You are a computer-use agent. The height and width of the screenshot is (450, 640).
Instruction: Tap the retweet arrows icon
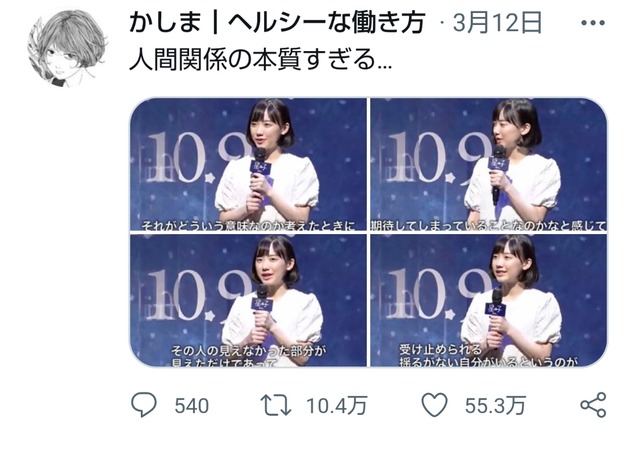coord(276,405)
